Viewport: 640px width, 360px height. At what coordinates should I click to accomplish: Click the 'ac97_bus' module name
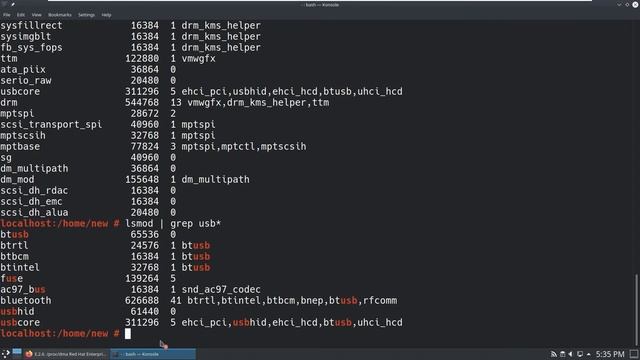(x=23, y=289)
